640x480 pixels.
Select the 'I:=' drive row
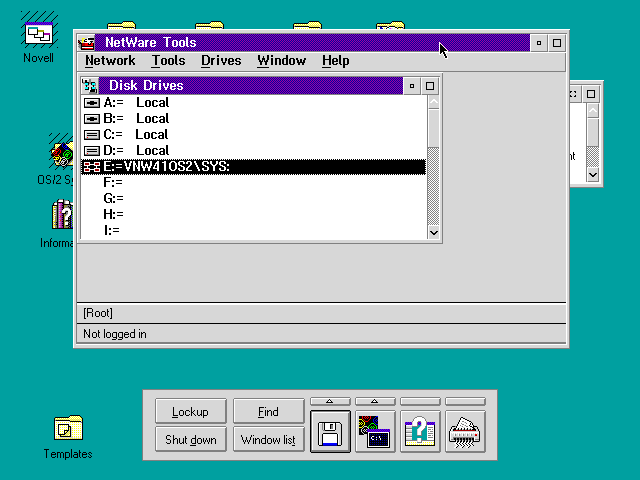point(253,230)
